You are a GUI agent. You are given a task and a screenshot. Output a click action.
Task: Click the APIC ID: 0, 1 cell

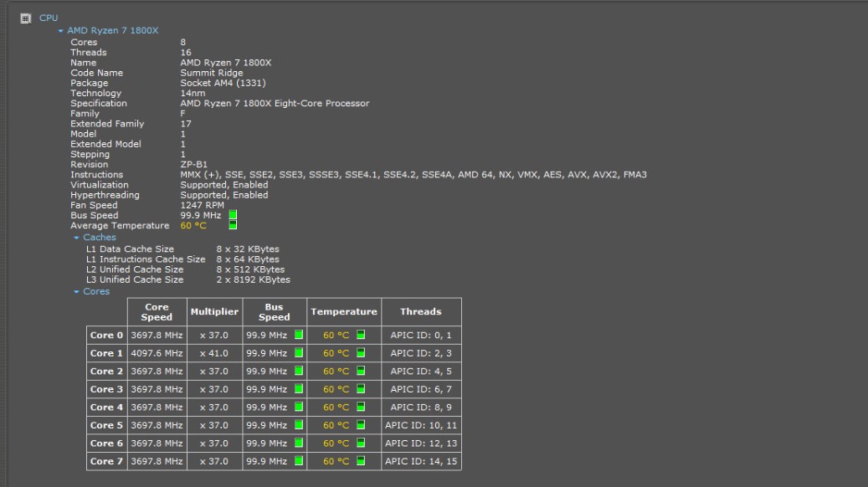(421, 336)
